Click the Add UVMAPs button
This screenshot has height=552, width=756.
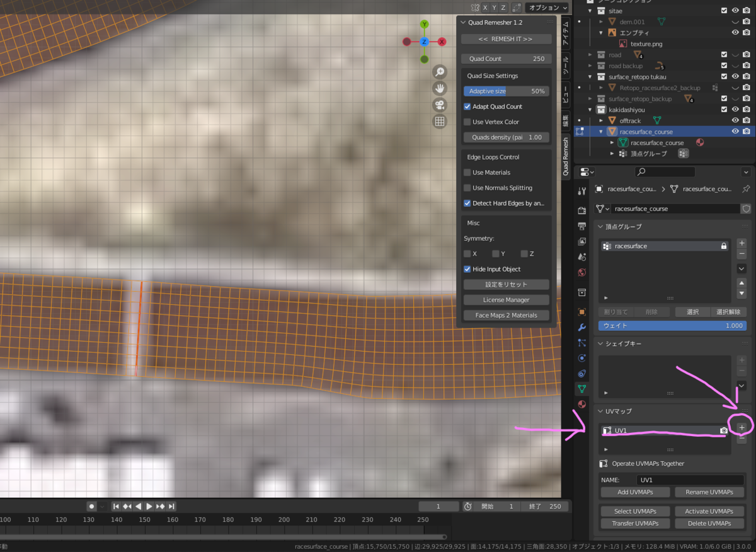click(x=635, y=492)
